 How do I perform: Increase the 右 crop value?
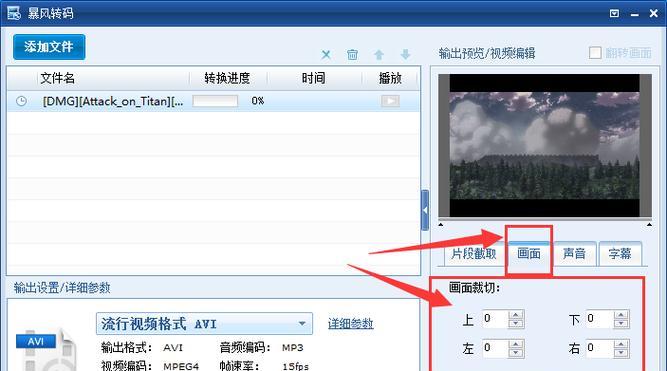tap(621, 344)
